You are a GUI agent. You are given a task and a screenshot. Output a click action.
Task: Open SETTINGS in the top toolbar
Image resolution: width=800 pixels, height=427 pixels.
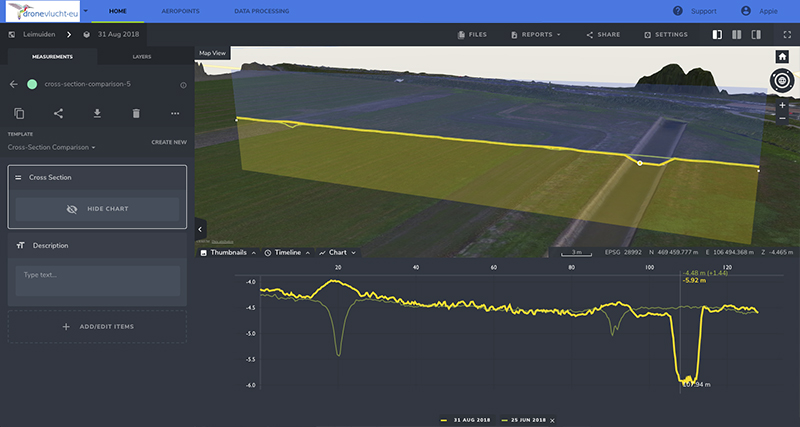(666, 35)
